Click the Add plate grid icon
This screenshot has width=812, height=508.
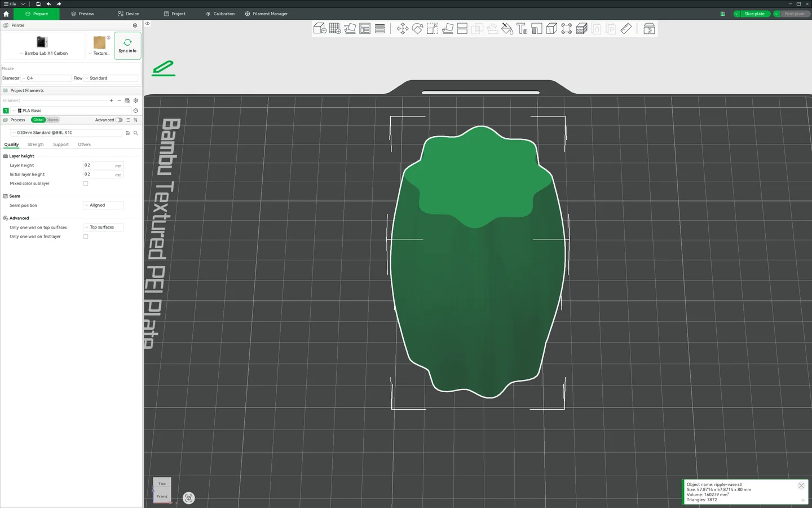coord(335,29)
